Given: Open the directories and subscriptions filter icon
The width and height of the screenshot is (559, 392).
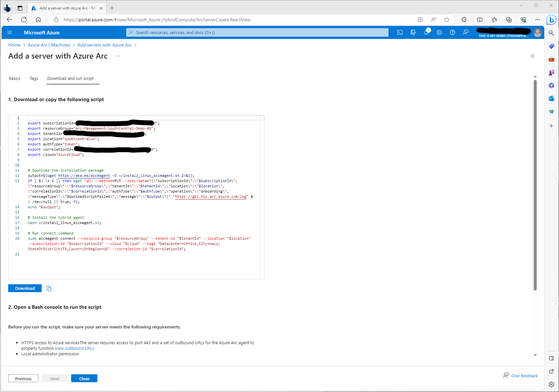Looking at the screenshot, I should click(x=413, y=32).
